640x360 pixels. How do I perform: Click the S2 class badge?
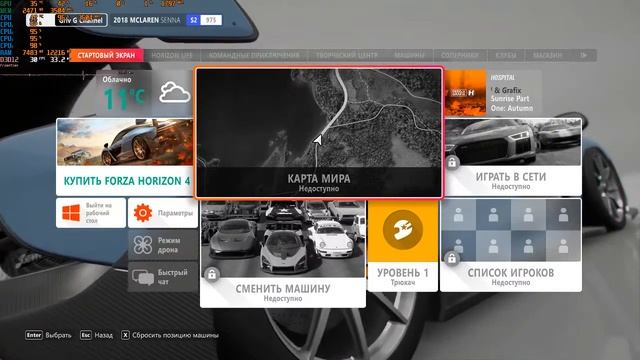193,20
